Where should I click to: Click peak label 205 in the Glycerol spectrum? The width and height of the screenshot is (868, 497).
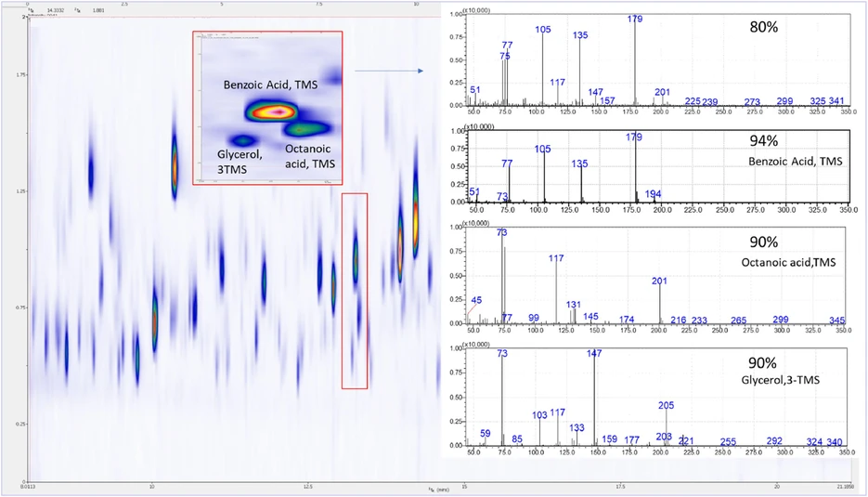tap(666, 405)
